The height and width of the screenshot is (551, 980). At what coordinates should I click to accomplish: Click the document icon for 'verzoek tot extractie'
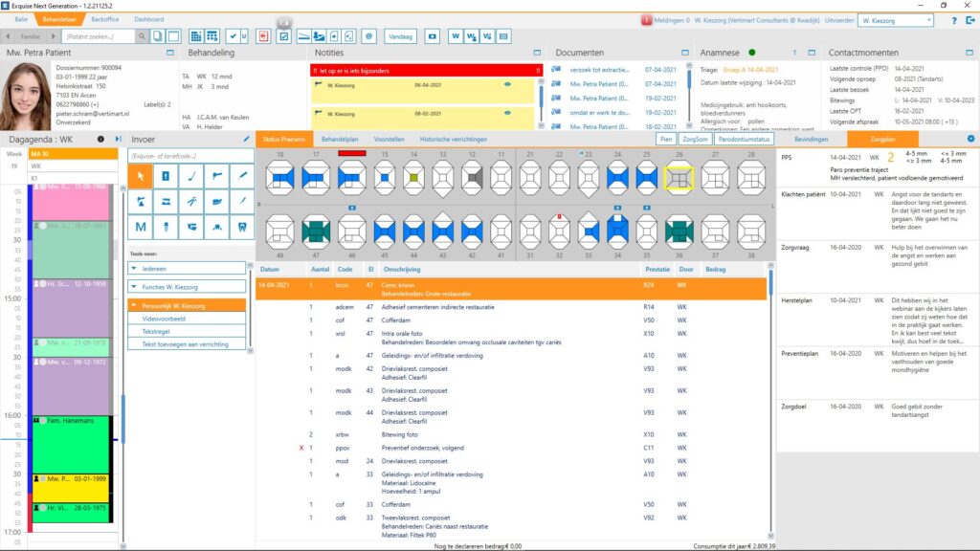point(556,69)
